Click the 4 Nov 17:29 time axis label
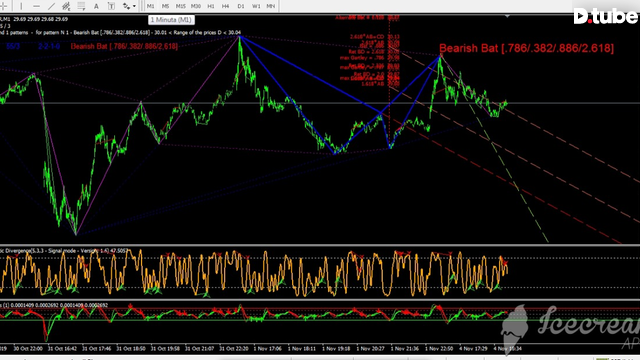Screen dimensions: 640x360 point(473,349)
